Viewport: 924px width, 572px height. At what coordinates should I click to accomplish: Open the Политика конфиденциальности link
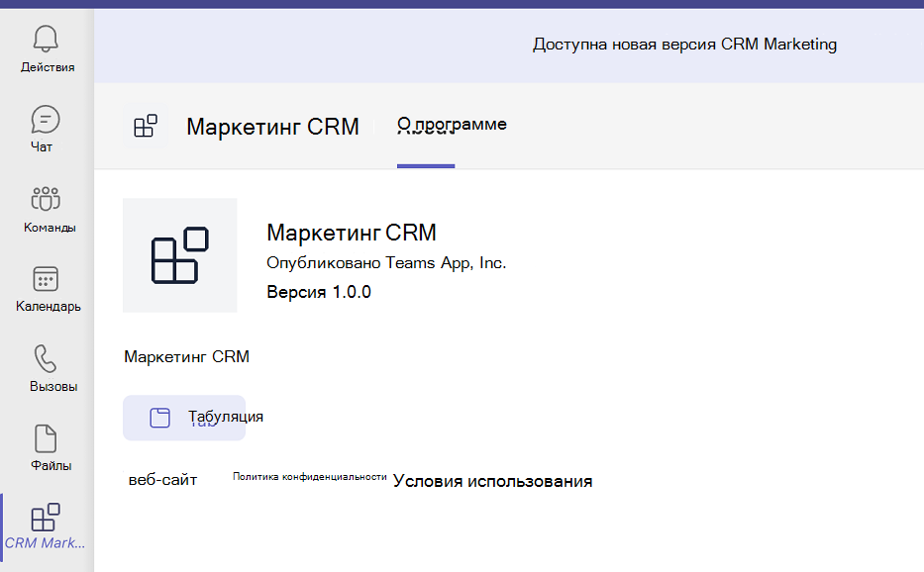coord(309,477)
